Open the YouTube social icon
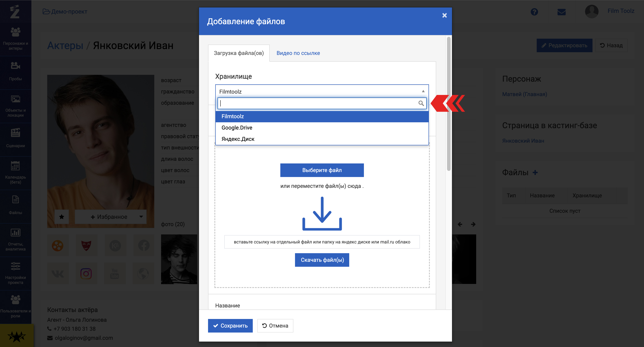This screenshot has height=347, width=644. click(115, 274)
